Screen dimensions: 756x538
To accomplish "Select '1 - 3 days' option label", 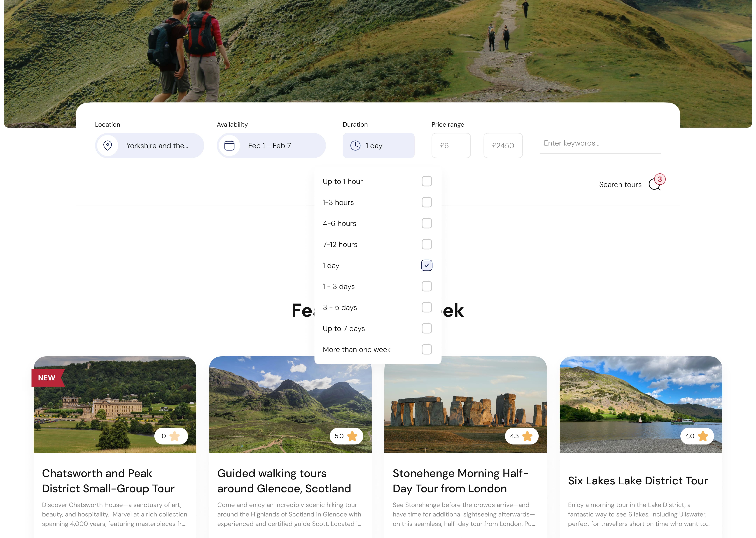I will pos(339,287).
